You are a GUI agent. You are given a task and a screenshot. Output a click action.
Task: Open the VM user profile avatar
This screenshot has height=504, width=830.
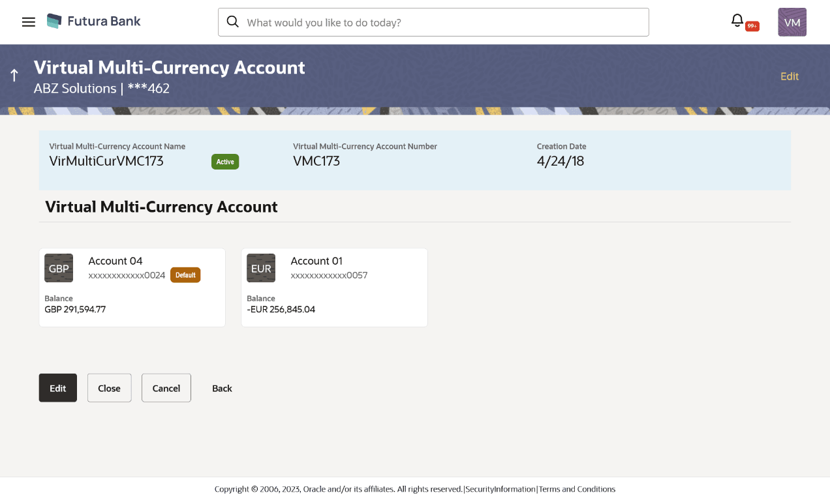coord(792,22)
